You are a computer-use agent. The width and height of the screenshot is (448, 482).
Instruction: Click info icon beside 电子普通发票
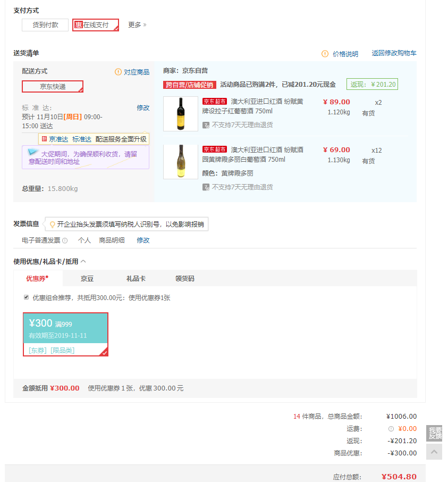(x=65, y=240)
